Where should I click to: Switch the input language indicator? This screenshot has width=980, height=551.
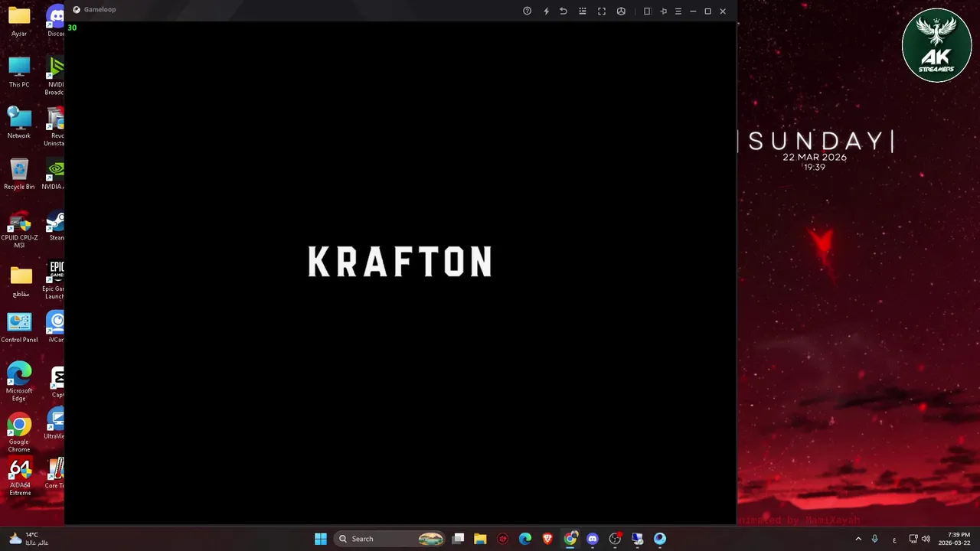[894, 540]
